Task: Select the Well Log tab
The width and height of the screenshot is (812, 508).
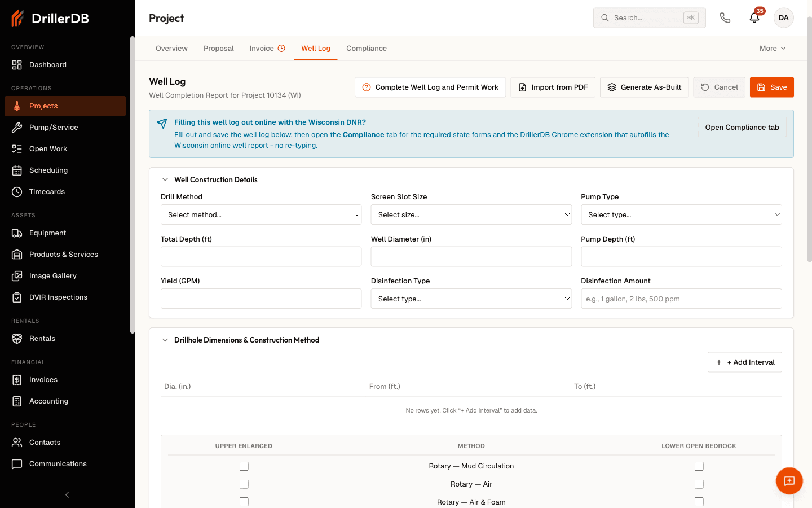Action: click(x=316, y=49)
